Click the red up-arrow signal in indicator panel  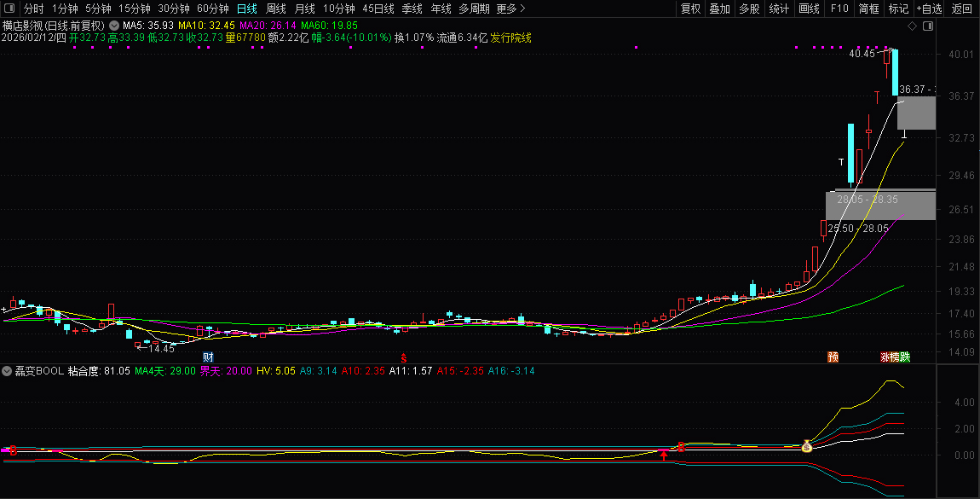pyautogui.click(x=664, y=456)
